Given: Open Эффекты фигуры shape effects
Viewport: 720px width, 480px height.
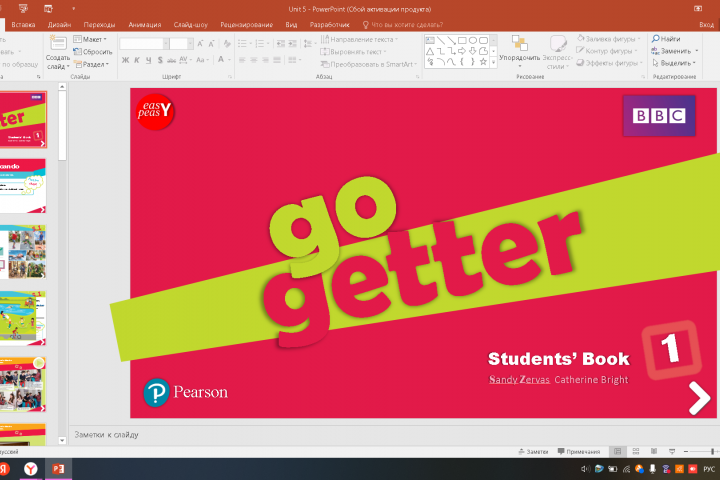Looking at the screenshot, I should [x=610, y=63].
